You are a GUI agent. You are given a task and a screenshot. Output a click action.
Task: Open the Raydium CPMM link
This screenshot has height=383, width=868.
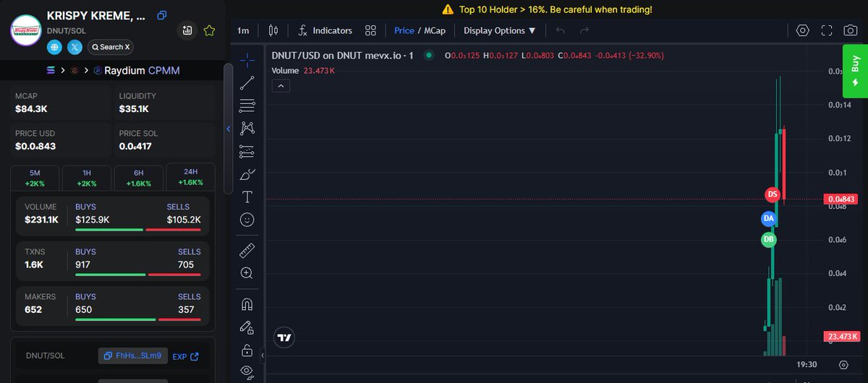click(x=137, y=70)
